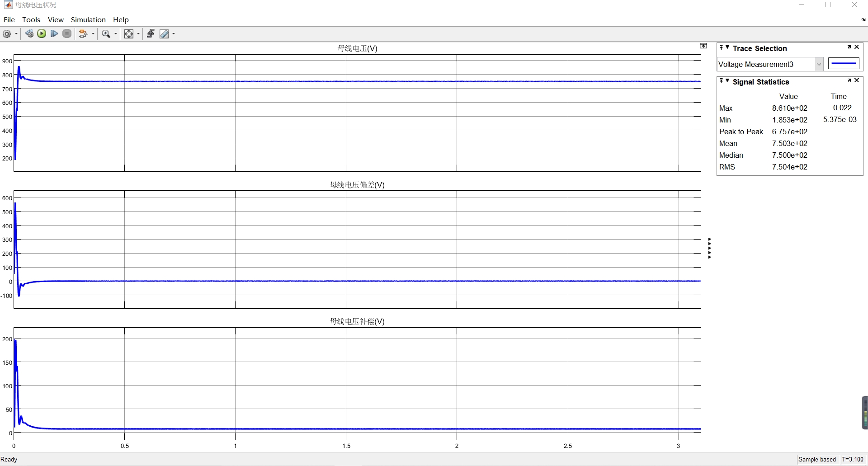Click the Mean value 7.503e+02
Image resolution: width=868 pixels, height=466 pixels.
point(789,143)
